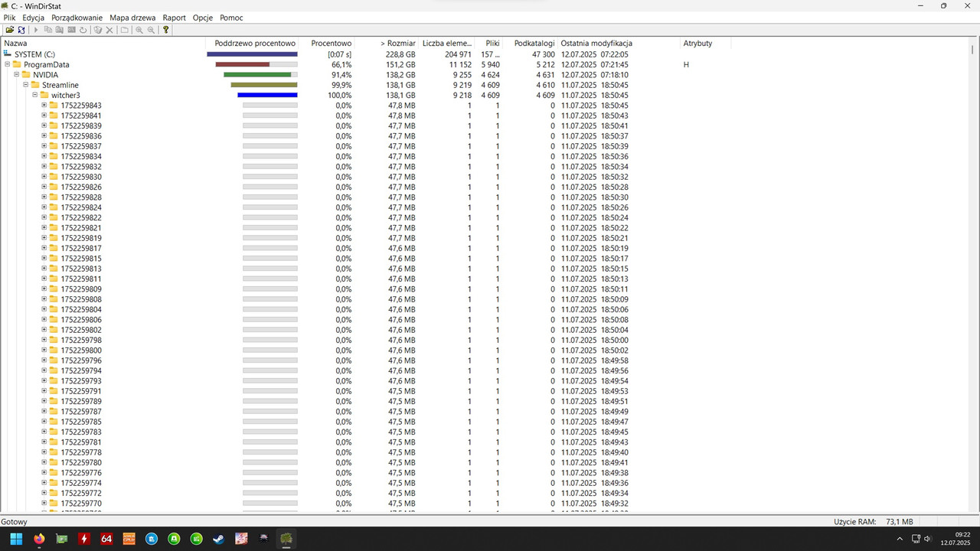Open the Plik menu

(x=9, y=18)
